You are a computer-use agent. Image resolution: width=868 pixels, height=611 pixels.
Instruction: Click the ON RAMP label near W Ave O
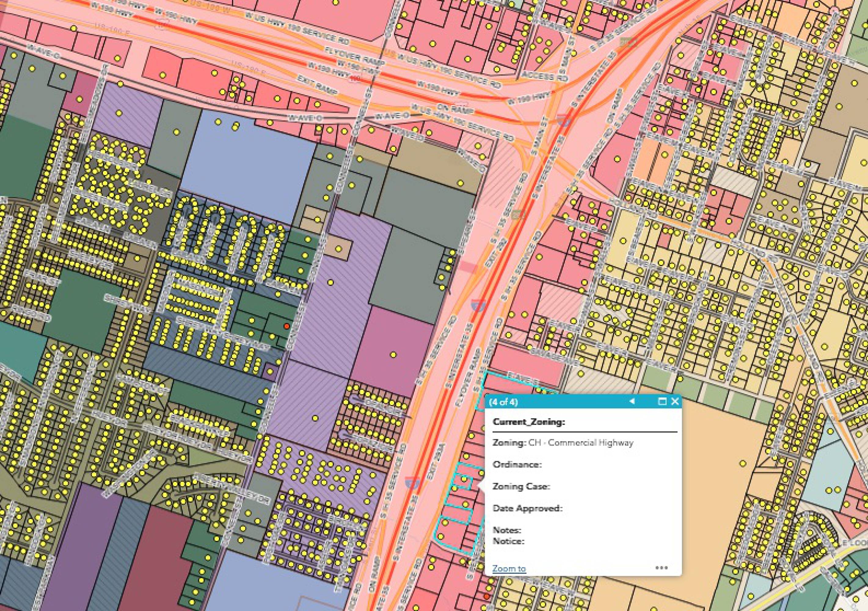pos(455,108)
